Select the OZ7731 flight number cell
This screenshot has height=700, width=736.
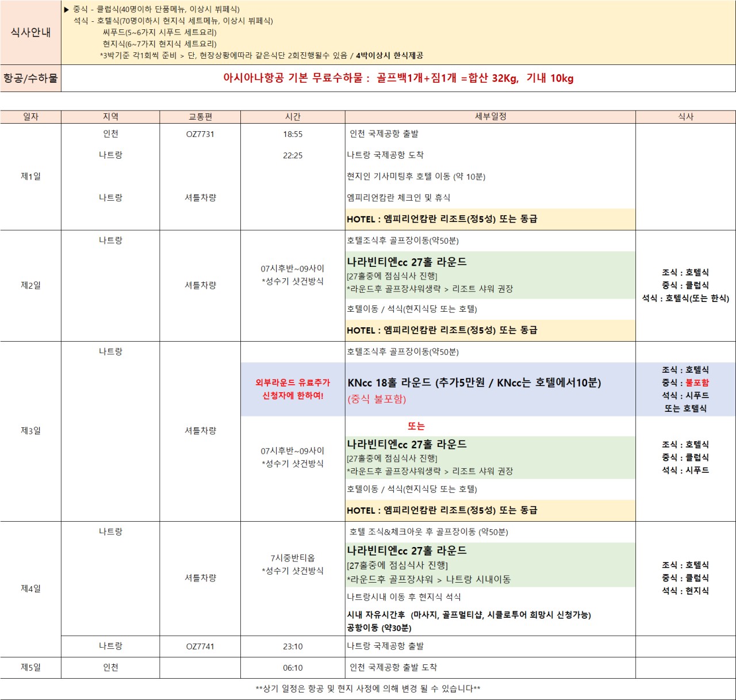(200, 134)
